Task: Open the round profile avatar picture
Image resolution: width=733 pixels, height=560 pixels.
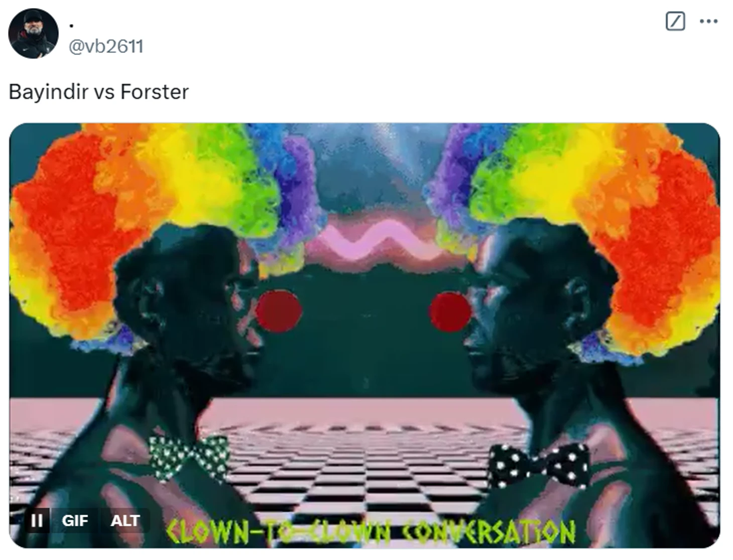Action: 33,34
